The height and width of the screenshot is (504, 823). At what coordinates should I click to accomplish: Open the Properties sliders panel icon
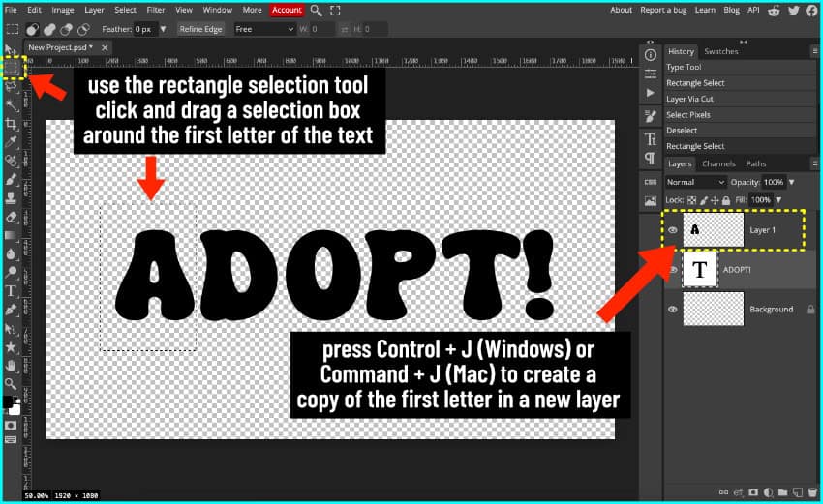coord(651,74)
